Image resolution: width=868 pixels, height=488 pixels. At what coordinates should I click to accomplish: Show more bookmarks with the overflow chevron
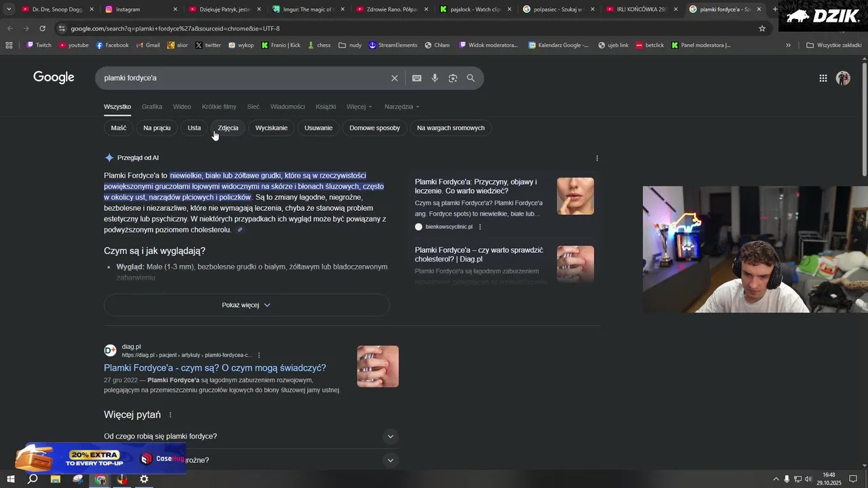[x=788, y=45]
